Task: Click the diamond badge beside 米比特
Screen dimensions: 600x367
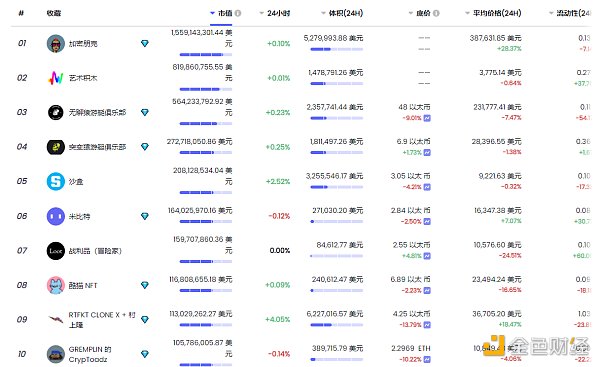Action: (145, 216)
